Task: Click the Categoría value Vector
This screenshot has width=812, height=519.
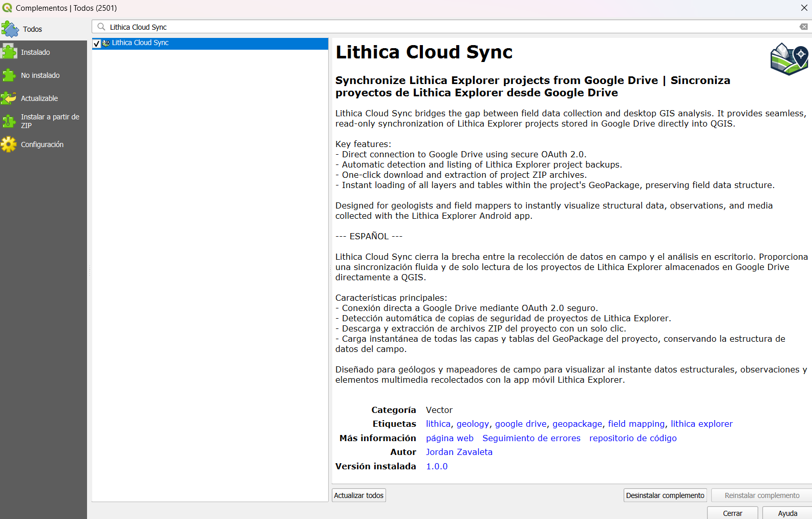Action: (x=439, y=410)
